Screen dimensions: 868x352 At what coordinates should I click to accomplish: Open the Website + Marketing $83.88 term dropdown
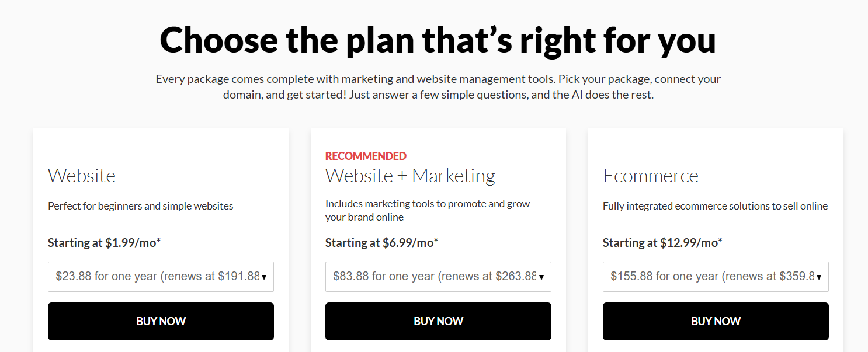[438, 277]
